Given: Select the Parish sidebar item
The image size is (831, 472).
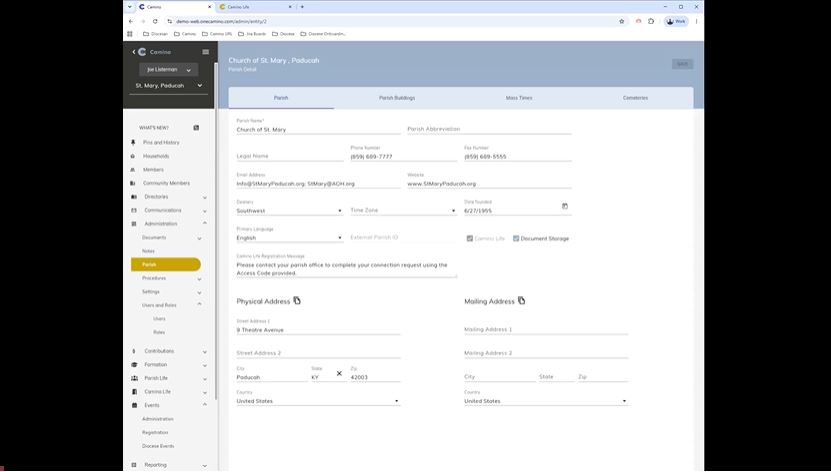Looking at the screenshot, I should (x=166, y=264).
